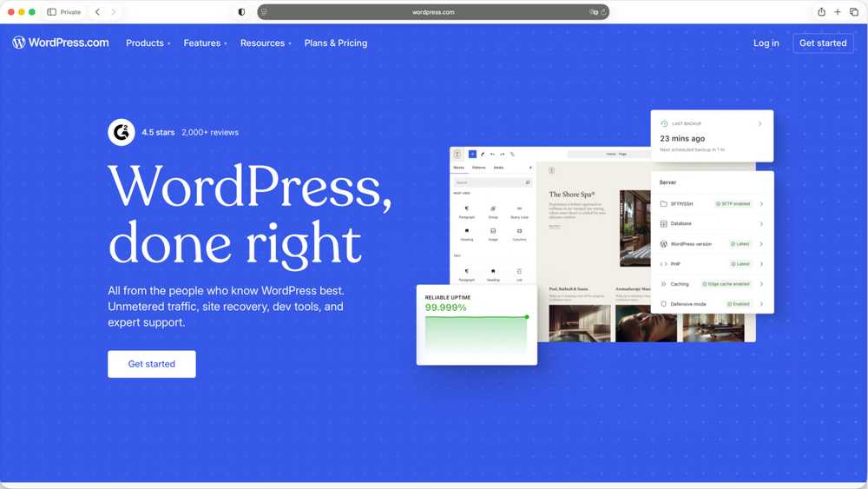Click the SFTP/SSH folder icon
This screenshot has height=489, width=868.
(664, 204)
